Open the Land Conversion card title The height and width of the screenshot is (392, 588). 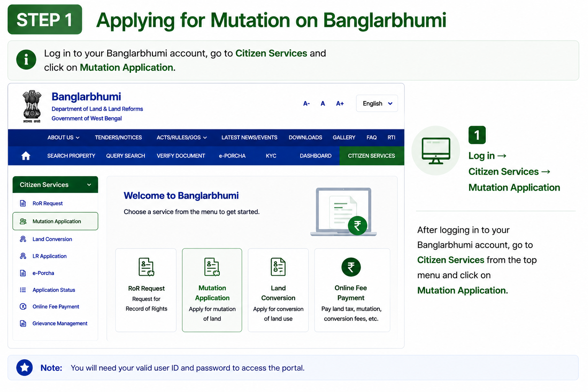point(278,293)
